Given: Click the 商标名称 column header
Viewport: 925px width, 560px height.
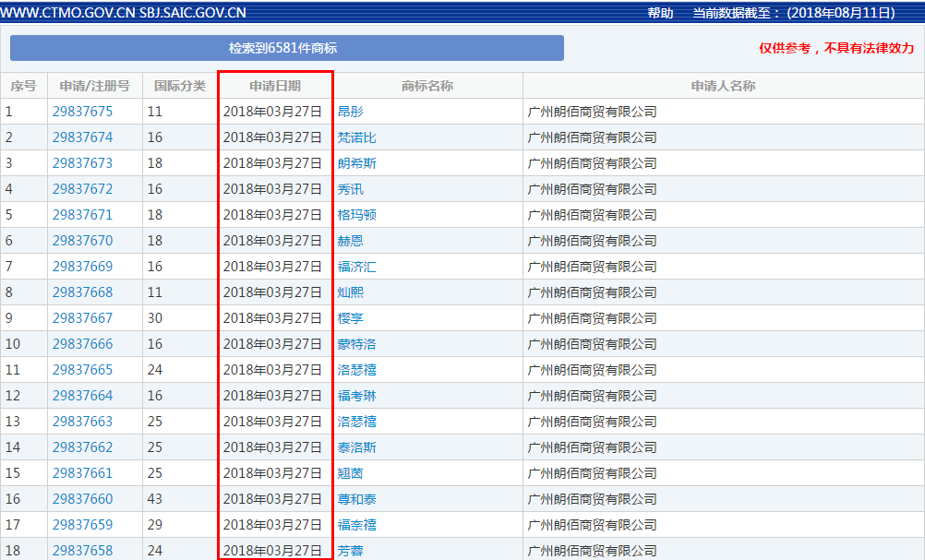Looking at the screenshot, I should pos(427,86).
